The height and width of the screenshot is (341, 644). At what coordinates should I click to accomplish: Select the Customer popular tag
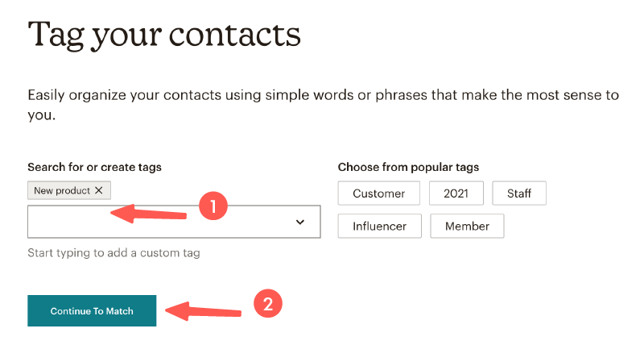pyautogui.click(x=378, y=193)
